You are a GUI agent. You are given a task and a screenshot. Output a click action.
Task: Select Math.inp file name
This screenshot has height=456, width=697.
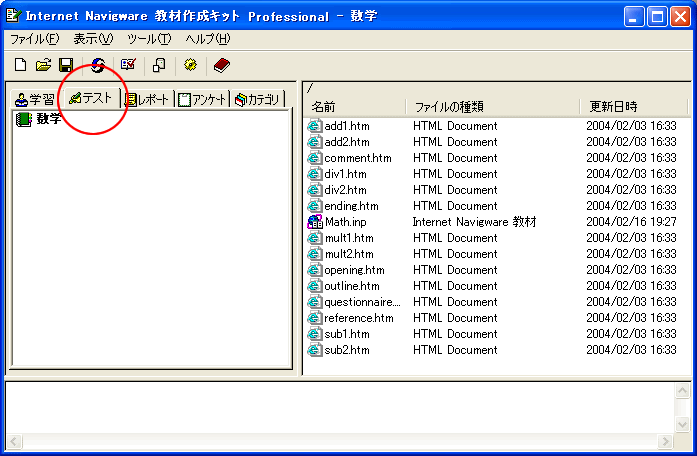click(346, 222)
